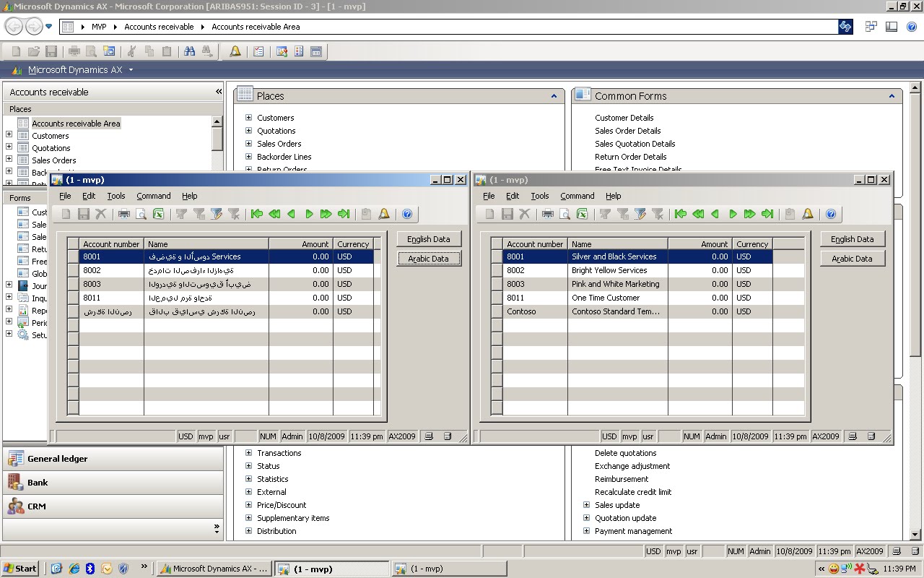Image resolution: width=924 pixels, height=578 pixels.
Task: Open Tools menu in the Arabic-names window
Action: (116, 196)
